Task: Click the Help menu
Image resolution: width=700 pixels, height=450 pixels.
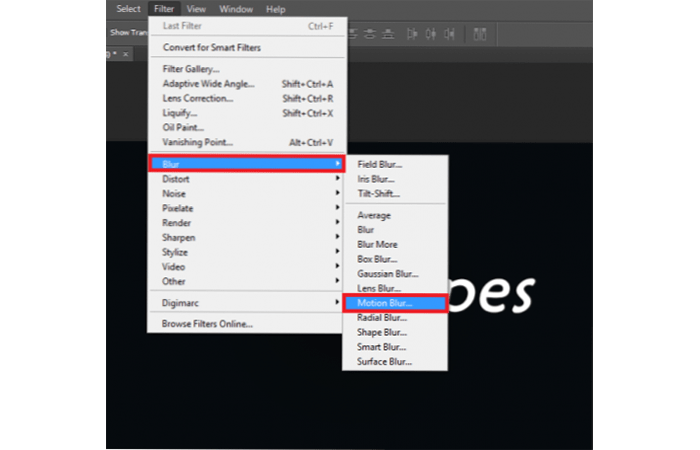Action: click(275, 9)
